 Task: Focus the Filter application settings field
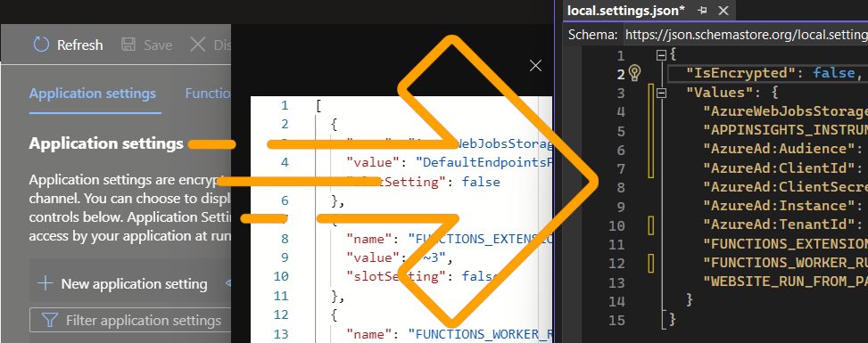coord(130,321)
